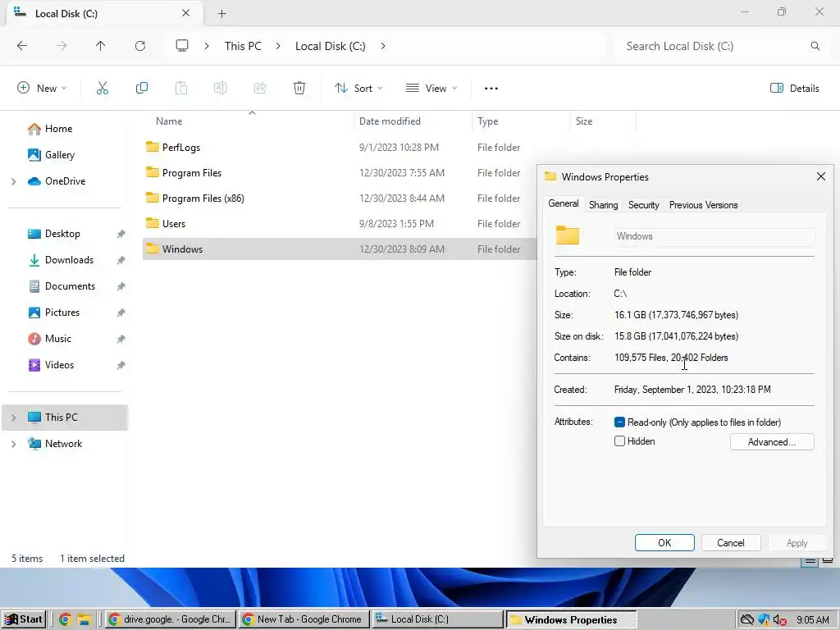This screenshot has width=840, height=630.
Task: Close the Local Disk (C:) tab
Action: (186, 13)
